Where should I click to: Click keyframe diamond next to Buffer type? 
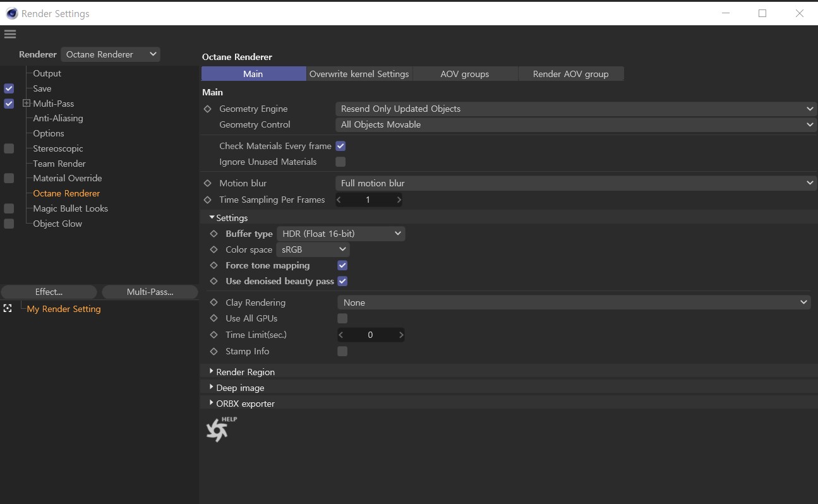click(214, 234)
